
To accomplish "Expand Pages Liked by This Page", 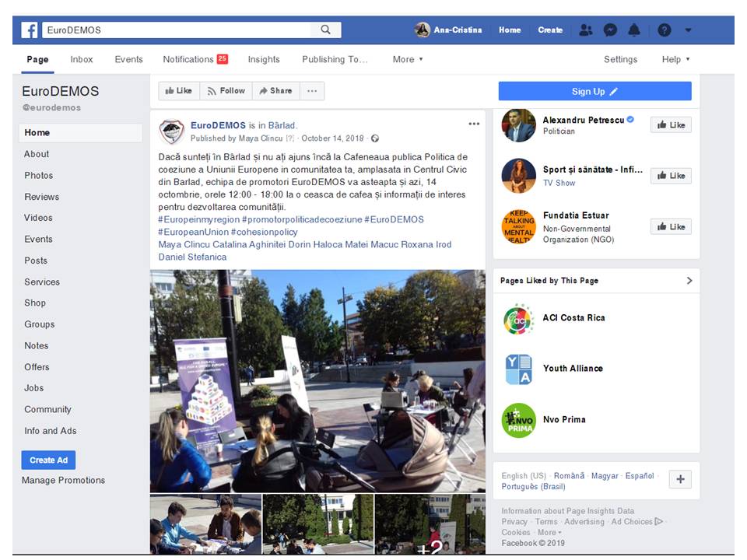I will coord(689,281).
